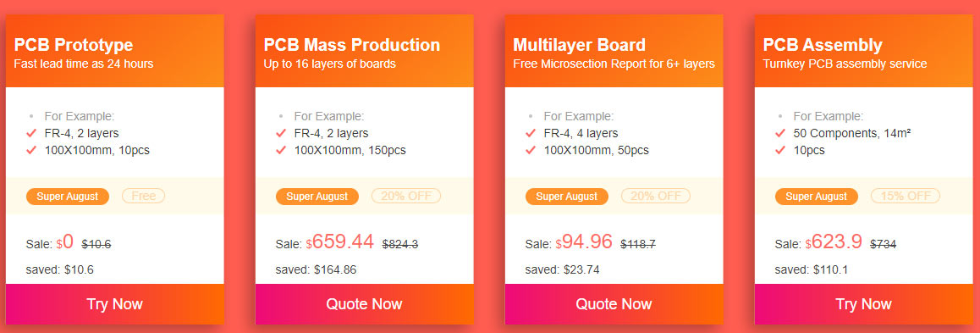
Task: Open the PCB Assembly heading
Action: [x=823, y=45]
